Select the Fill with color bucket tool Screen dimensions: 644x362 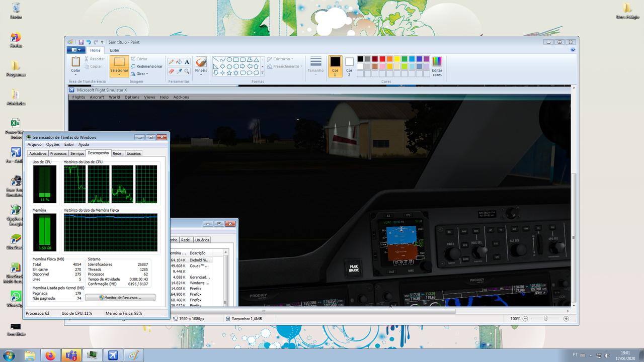tap(179, 62)
